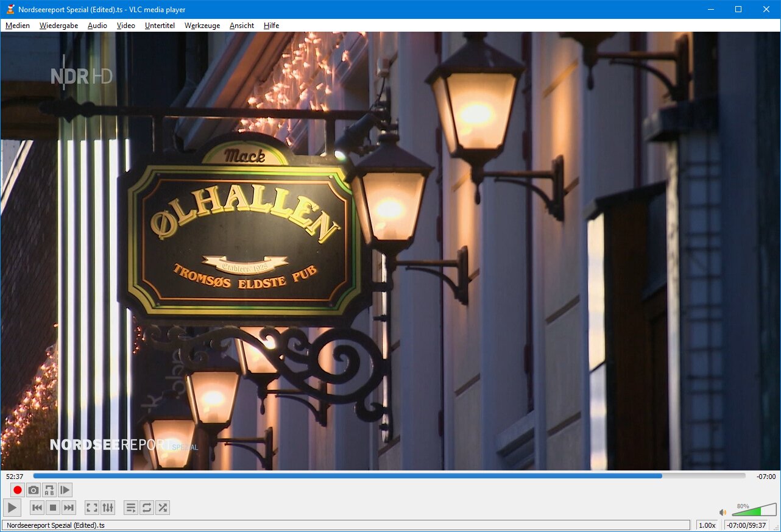The width and height of the screenshot is (781, 532).
Task: Advance video frame by frame
Action: (x=65, y=490)
